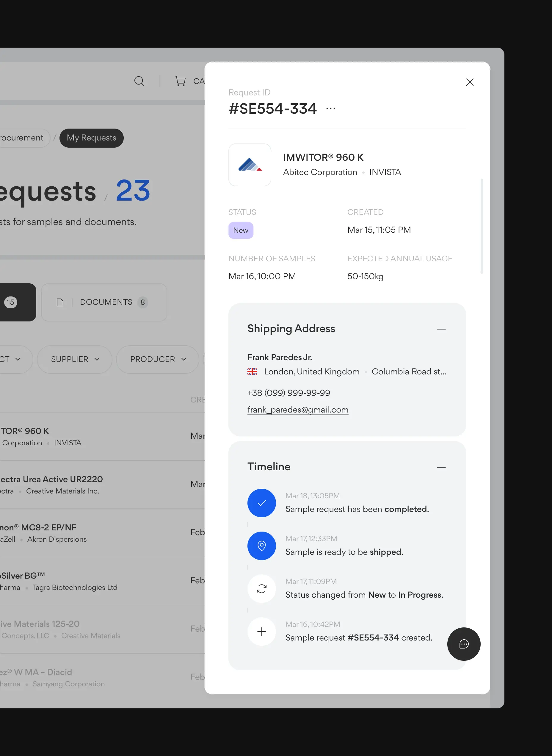Screen dimensions: 552x756
Task: Click the search magnifier icon
Action: 139,81
